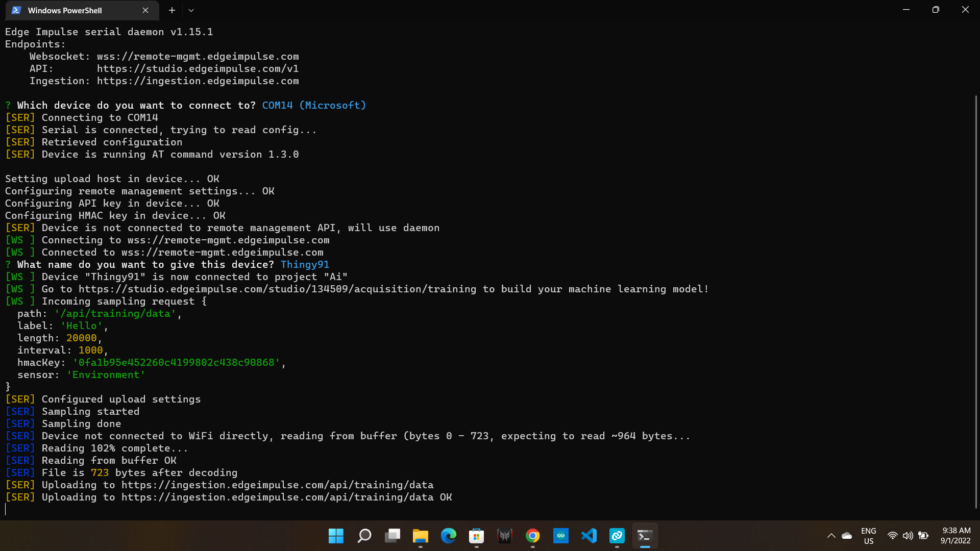Open Microsoft Edge
Screen dimensions: 980x551
coord(449,536)
